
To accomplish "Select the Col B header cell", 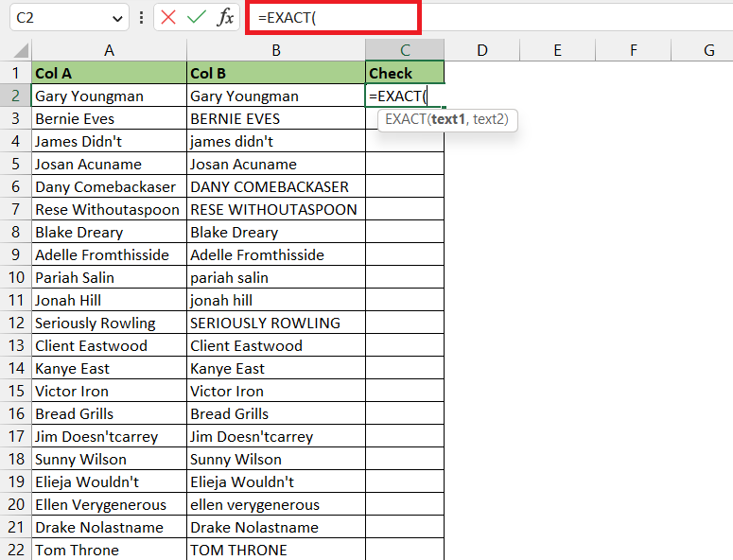I will pyautogui.click(x=276, y=73).
